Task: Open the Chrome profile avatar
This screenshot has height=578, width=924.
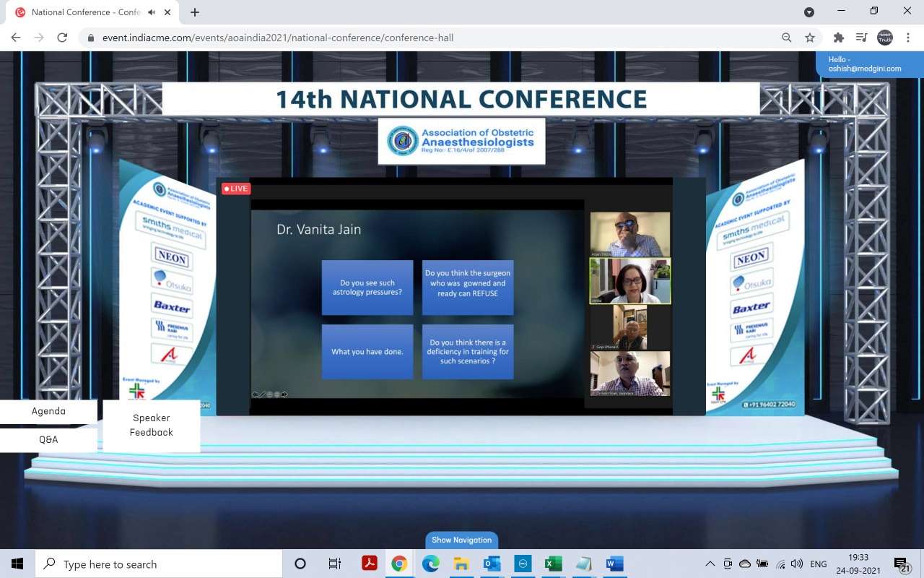Action: coord(885,38)
